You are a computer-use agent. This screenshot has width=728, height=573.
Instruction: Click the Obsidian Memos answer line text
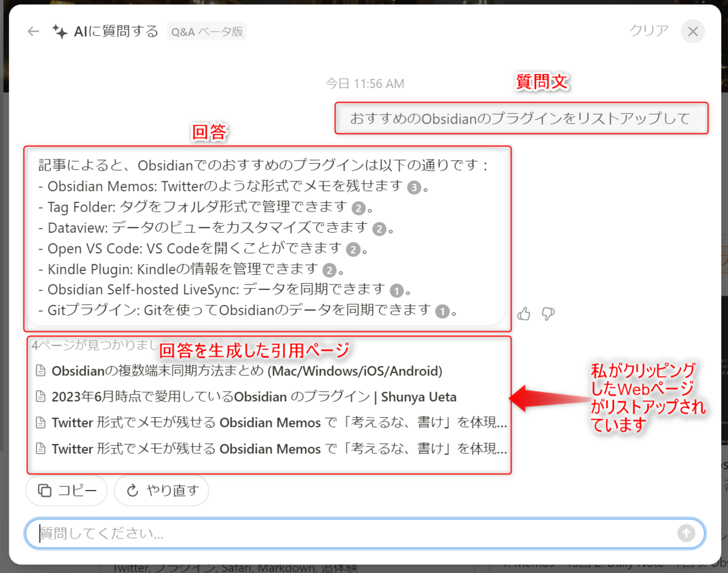pyautogui.click(x=221, y=187)
